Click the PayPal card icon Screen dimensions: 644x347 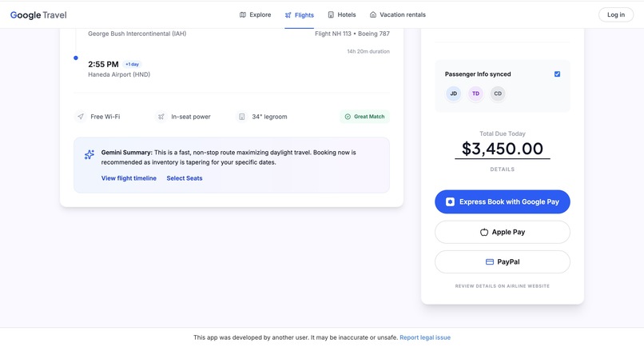(x=490, y=262)
